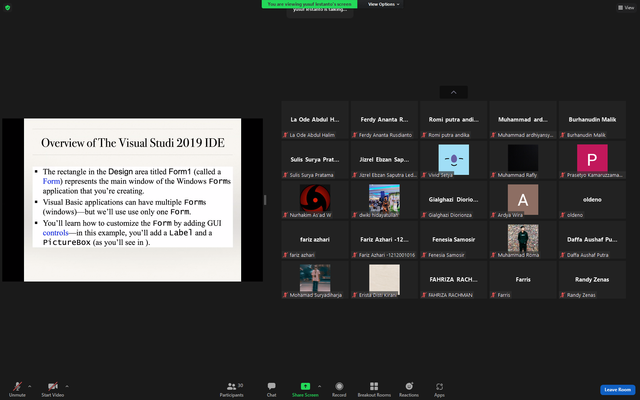Select Sulis Surya Pratama's tile
Viewport: 640px width, 400px height.
(315, 160)
